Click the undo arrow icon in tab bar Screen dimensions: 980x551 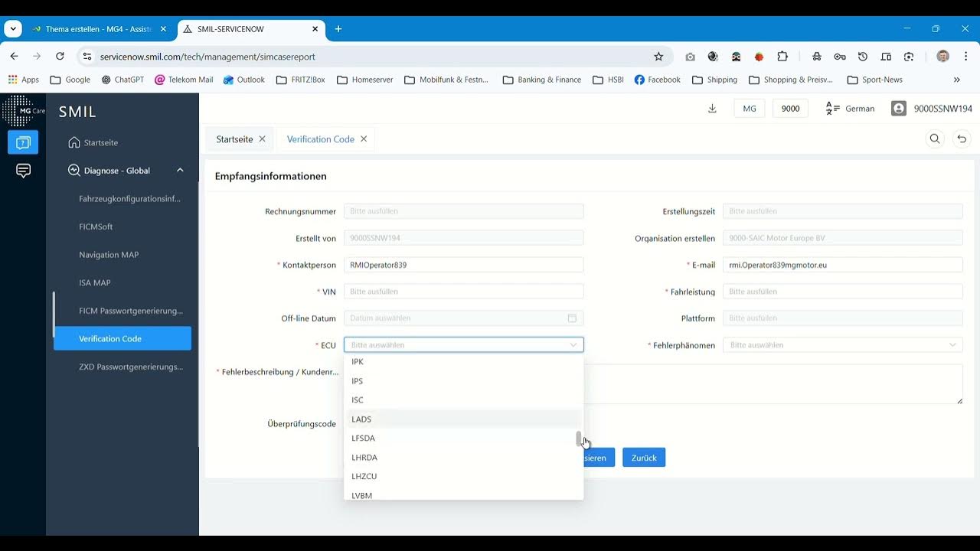point(962,139)
